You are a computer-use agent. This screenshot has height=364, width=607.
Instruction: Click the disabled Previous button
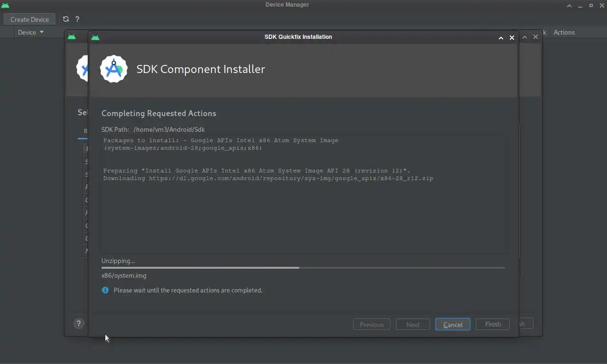tap(372, 325)
